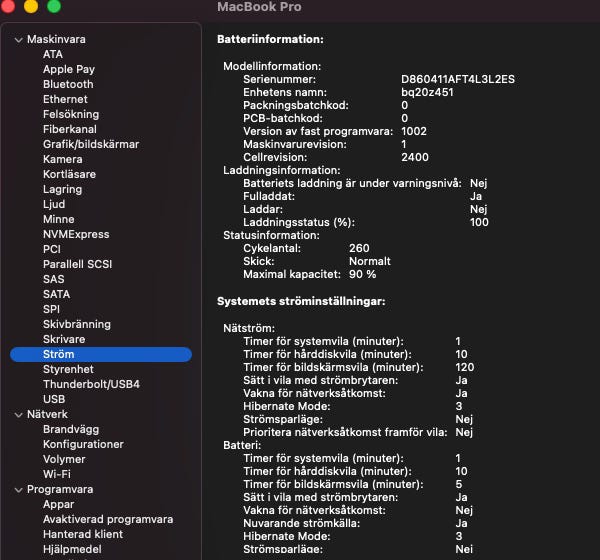
Task: Select Grafik/bildskärmar in the sidebar
Action: pos(91,144)
